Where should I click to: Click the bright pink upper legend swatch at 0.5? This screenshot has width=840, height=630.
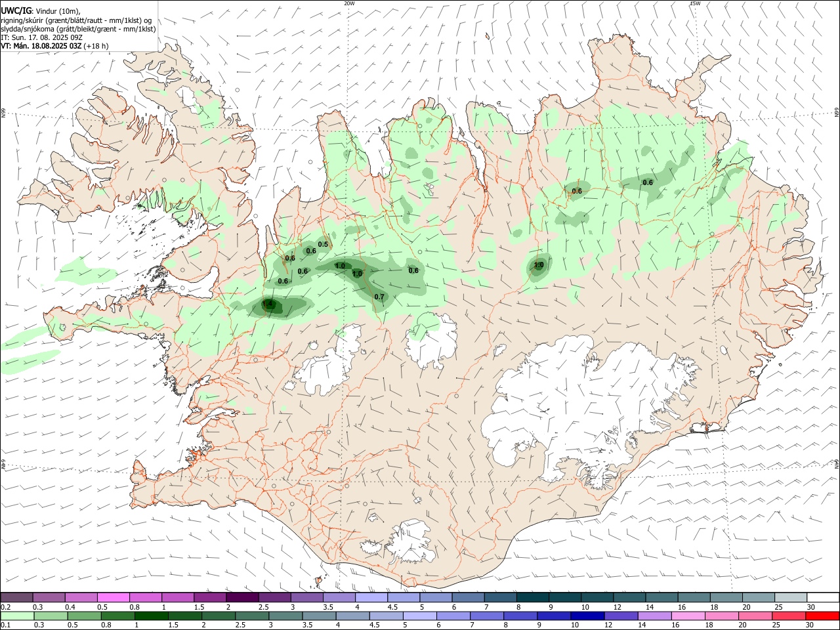[114, 597]
